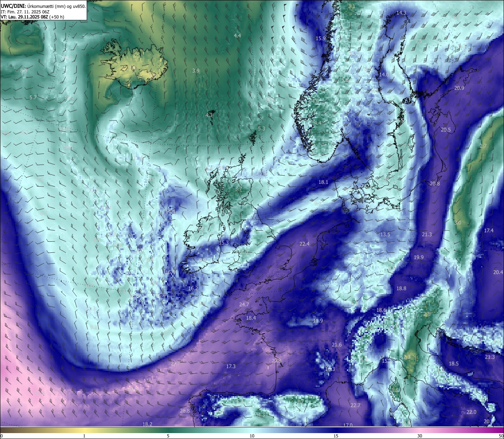Click the 19.9 value on the map
504x439 pixels.
[x=419, y=257]
